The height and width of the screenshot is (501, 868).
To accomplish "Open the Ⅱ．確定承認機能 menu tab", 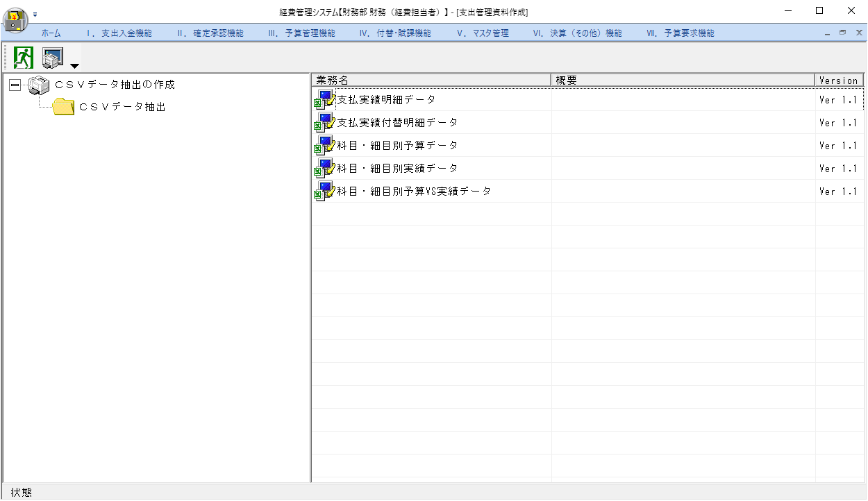I will pos(210,33).
